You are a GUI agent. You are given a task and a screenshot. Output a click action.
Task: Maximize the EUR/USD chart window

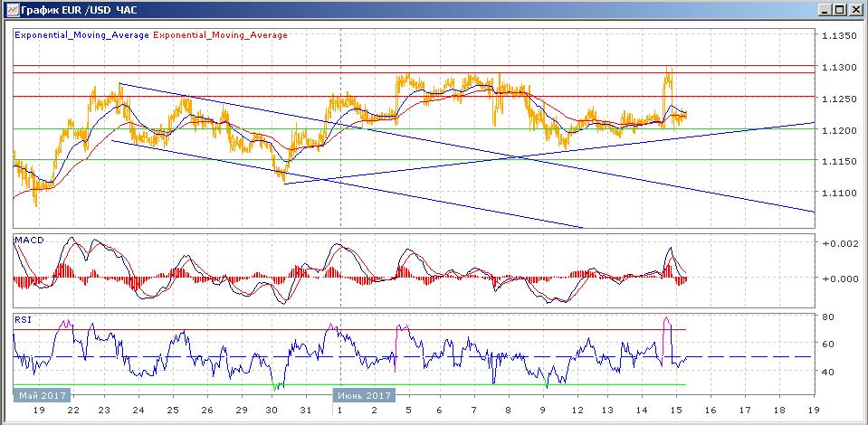[x=841, y=9]
